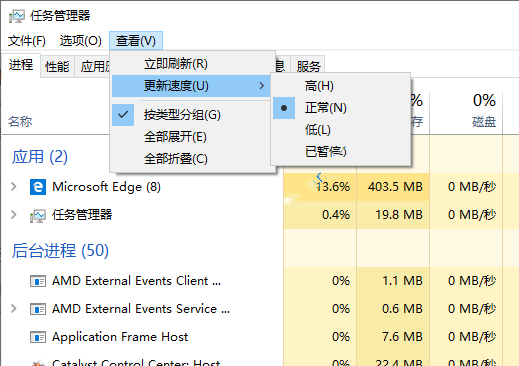
Task: Click the Catalyst Control Center Host icon
Action: [38, 363]
